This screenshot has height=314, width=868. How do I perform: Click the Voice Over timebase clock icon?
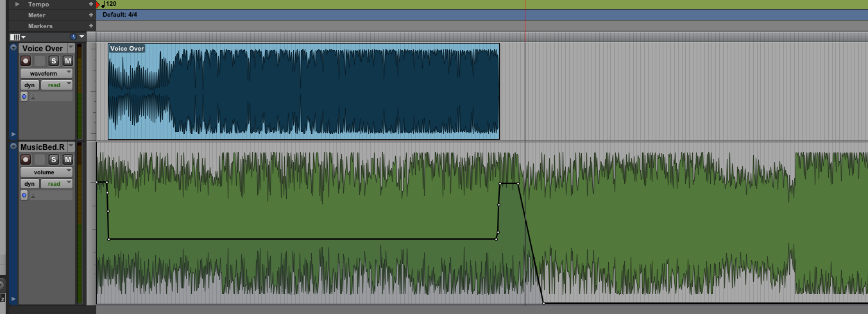click(x=24, y=97)
